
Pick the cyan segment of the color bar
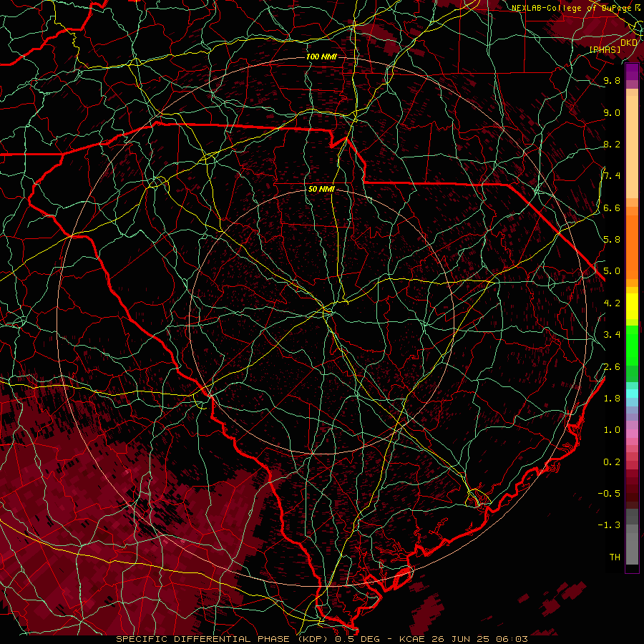coord(632,394)
